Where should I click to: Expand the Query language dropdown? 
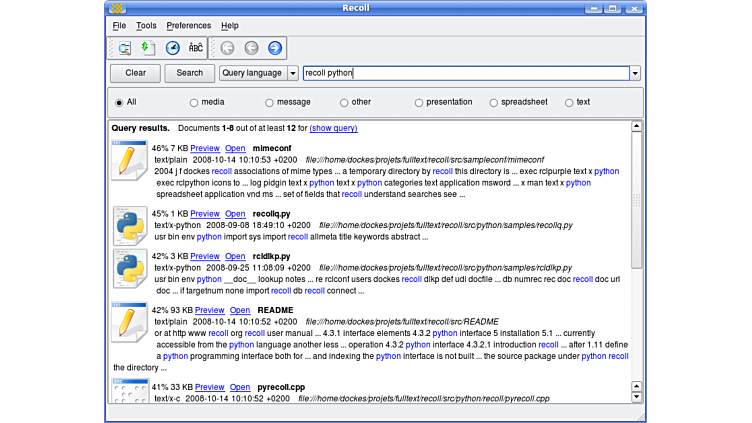point(293,73)
